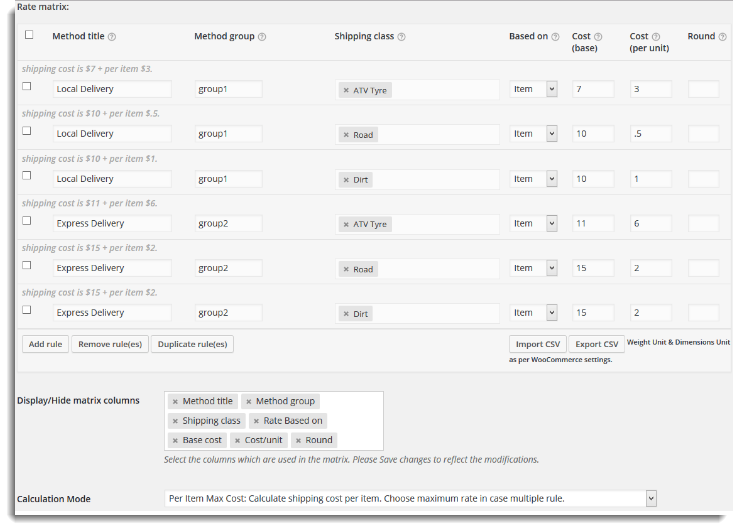Remove Dirt tag in last $15 rule row
Image resolution: width=733 pixels, height=530 pixels.
pos(346,314)
